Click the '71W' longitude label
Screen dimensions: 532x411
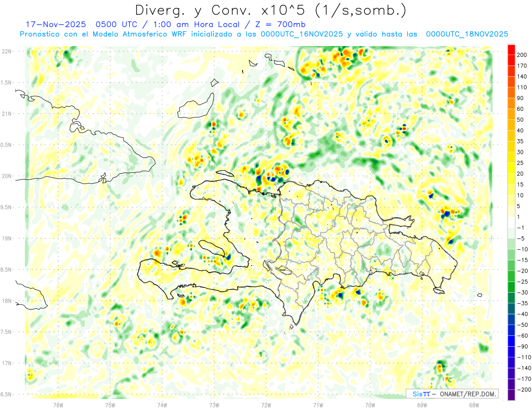[318, 405]
